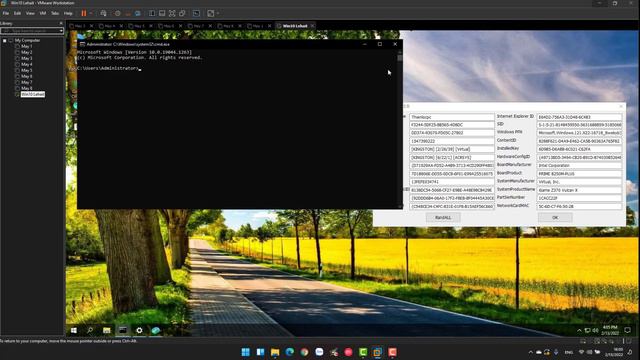Close the Win10 Lehuit tab
This screenshot has height=360, width=640.
tap(312, 26)
